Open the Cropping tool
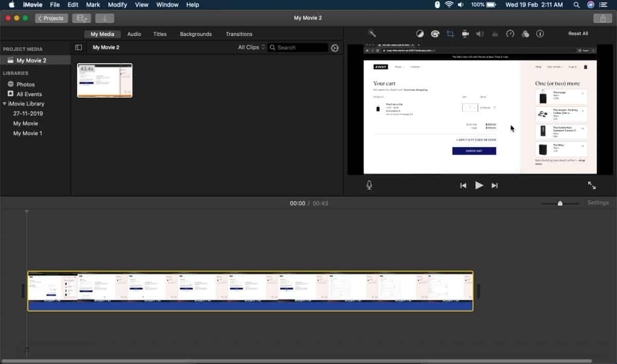The image size is (617, 364). coord(450,33)
